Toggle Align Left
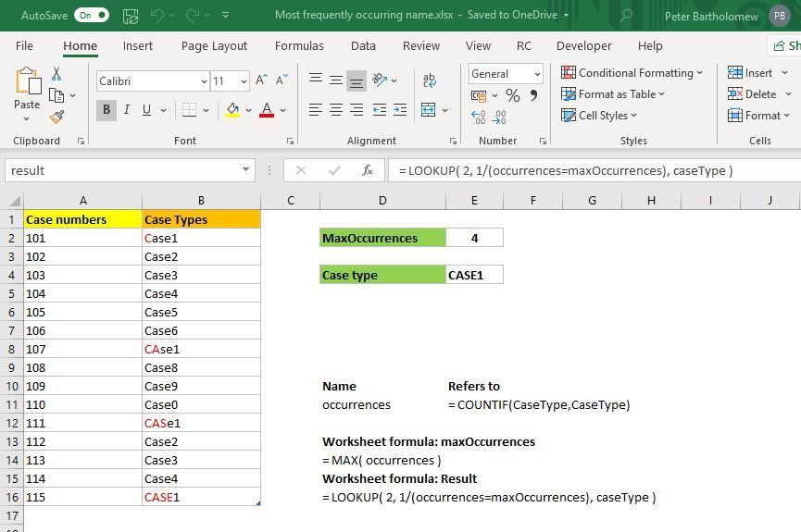801x532 pixels. click(x=316, y=110)
